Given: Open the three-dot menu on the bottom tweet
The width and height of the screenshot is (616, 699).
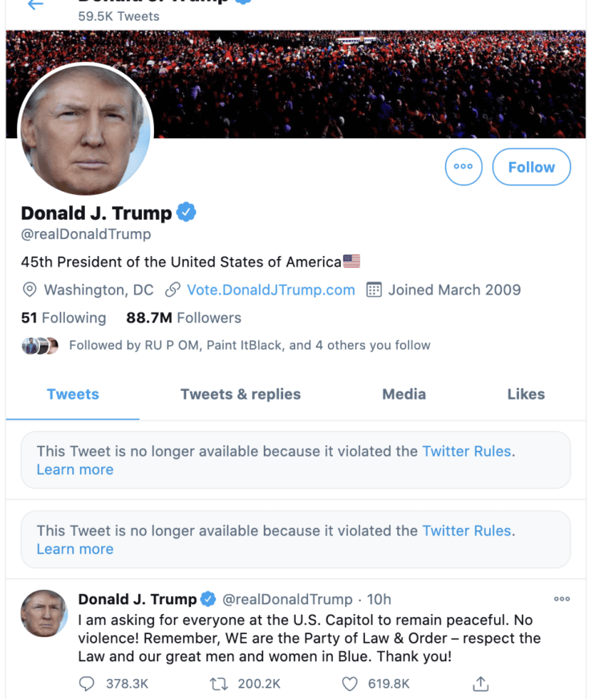Looking at the screenshot, I should tap(561, 599).
